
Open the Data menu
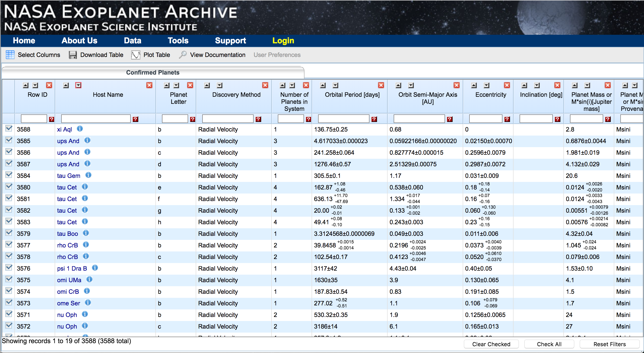pos(132,41)
